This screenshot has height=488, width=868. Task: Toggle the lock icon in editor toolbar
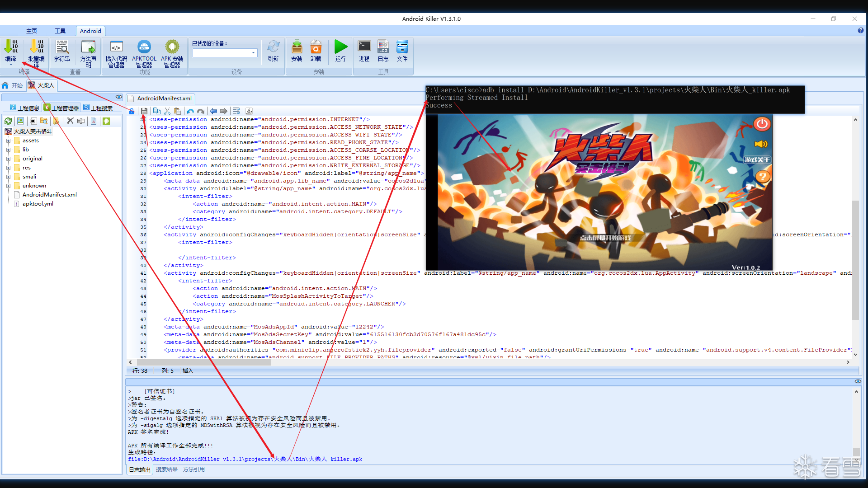pos(132,111)
